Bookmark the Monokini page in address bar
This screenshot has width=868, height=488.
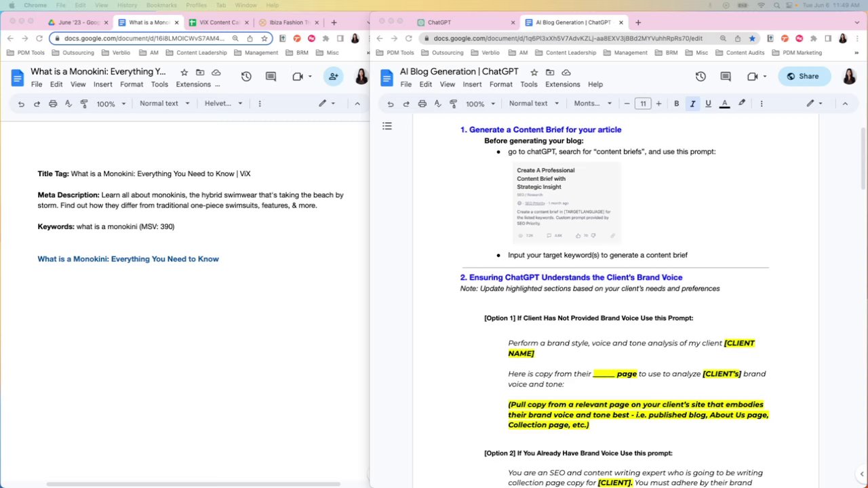264,39
